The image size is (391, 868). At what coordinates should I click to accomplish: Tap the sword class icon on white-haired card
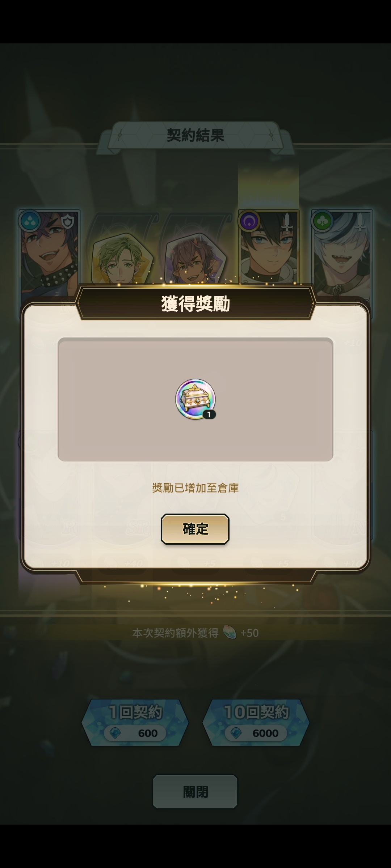[360, 222]
